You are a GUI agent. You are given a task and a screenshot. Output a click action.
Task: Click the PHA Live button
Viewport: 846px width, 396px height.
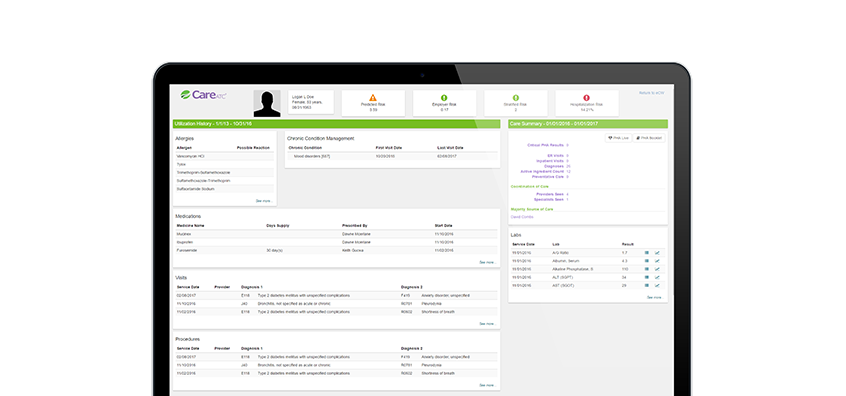tap(618, 138)
